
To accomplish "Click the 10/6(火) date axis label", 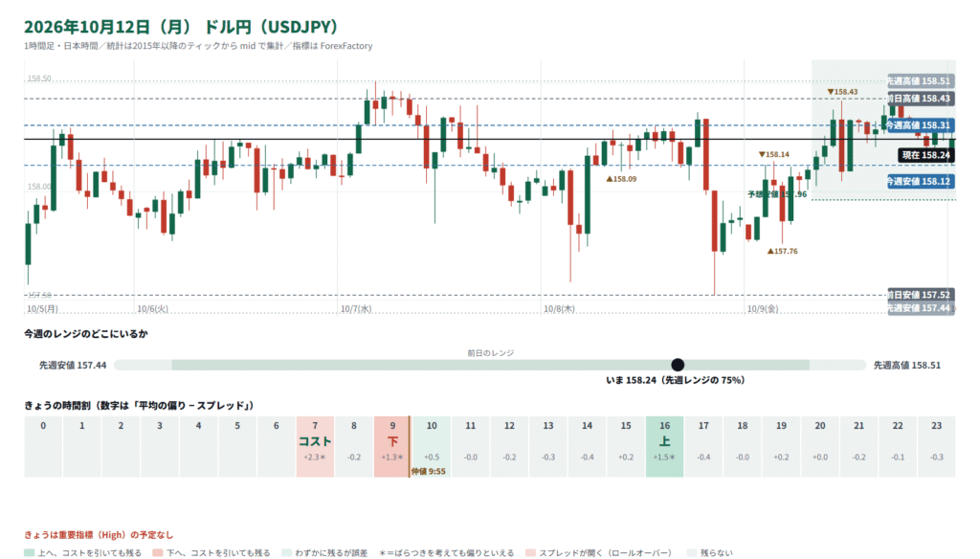I will click(152, 309).
